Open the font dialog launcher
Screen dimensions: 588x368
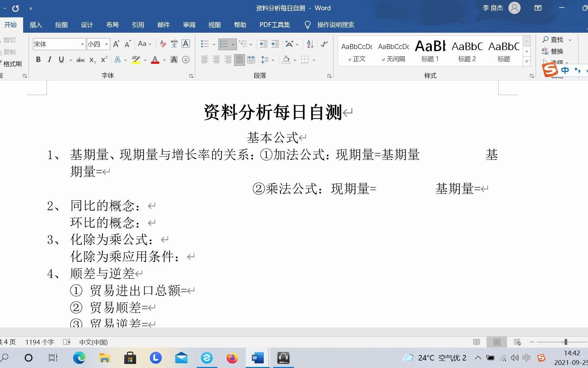click(191, 76)
